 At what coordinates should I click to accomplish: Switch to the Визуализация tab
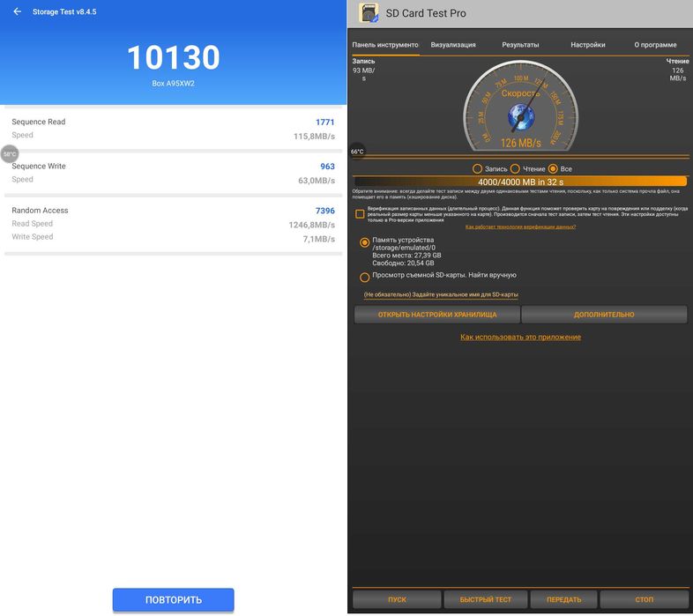pyautogui.click(x=453, y=45)
